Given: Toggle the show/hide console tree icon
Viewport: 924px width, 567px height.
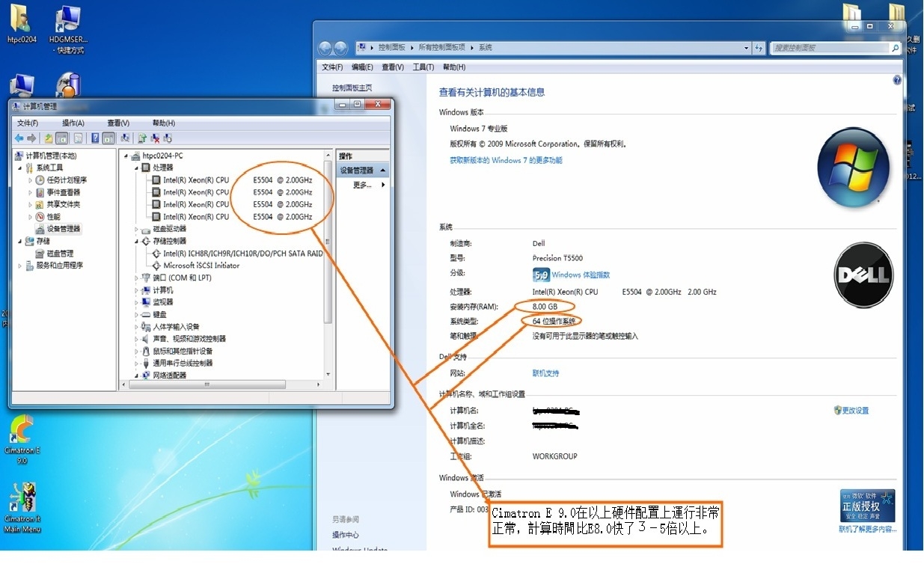Looking at the screenshot, I should click(62, 138).
